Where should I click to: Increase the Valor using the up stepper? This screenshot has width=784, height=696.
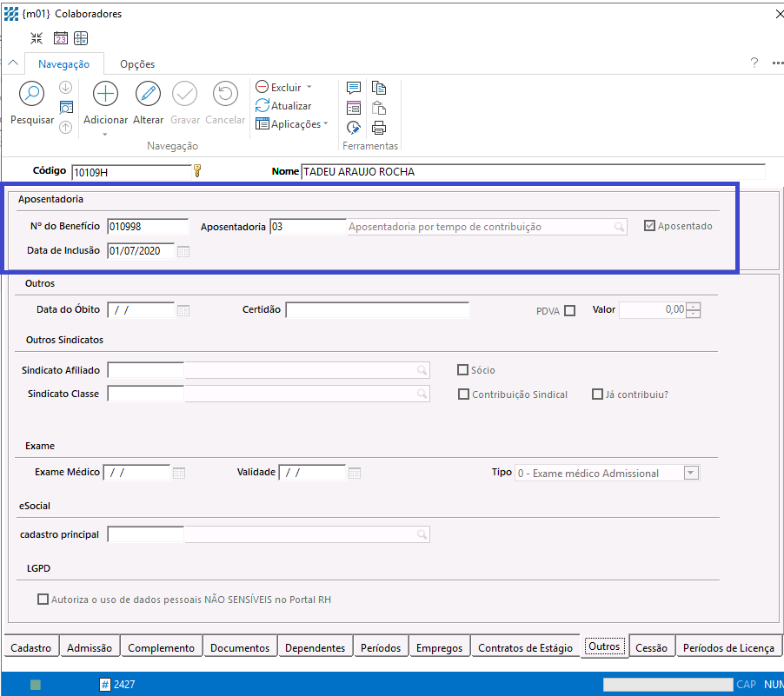(x=693, y=307)
